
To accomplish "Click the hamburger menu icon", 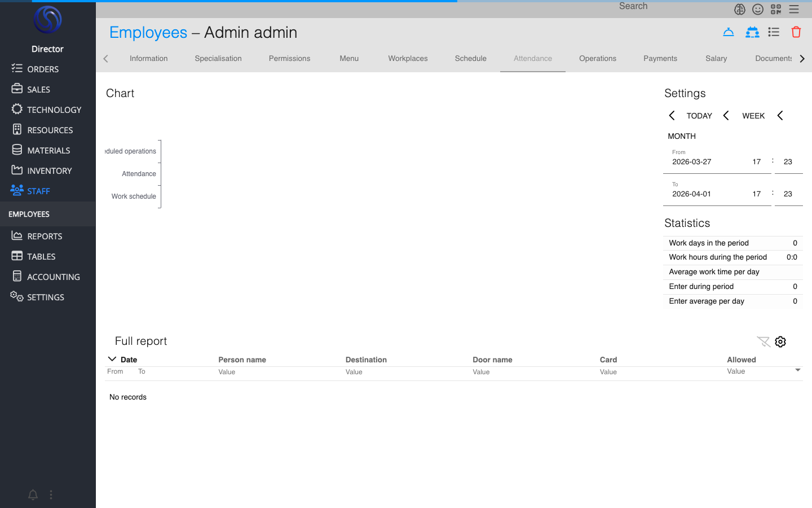I will tap(794, 9).
